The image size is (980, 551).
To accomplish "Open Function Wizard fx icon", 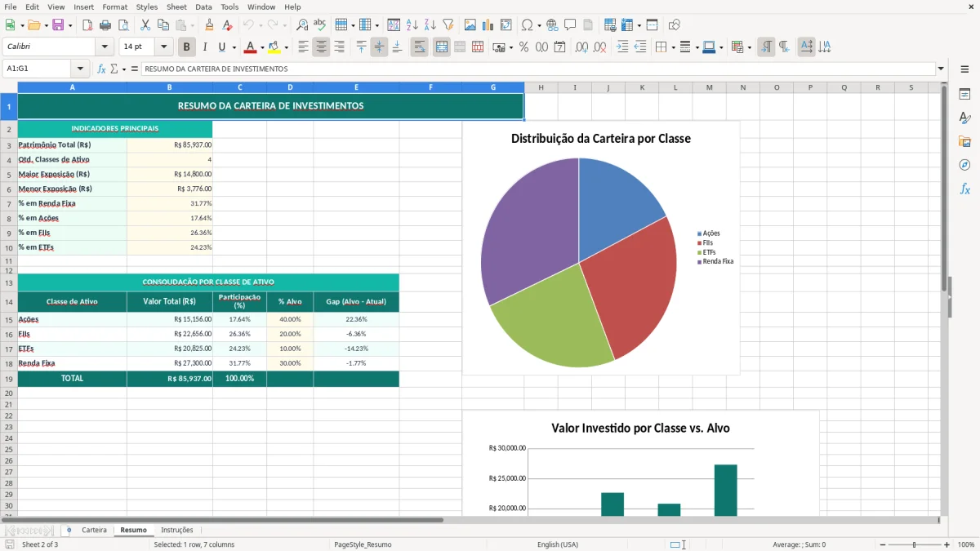I will (101, 69).
